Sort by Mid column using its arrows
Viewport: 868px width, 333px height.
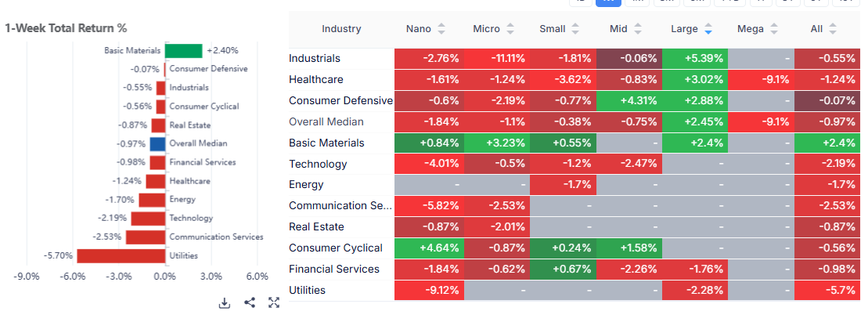coord(637,30)
